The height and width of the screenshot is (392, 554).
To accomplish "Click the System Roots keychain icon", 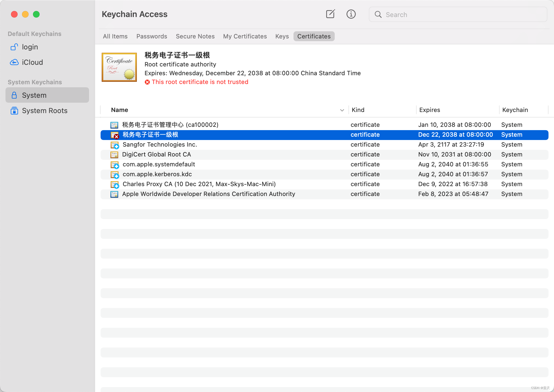I will coord(14,111).
